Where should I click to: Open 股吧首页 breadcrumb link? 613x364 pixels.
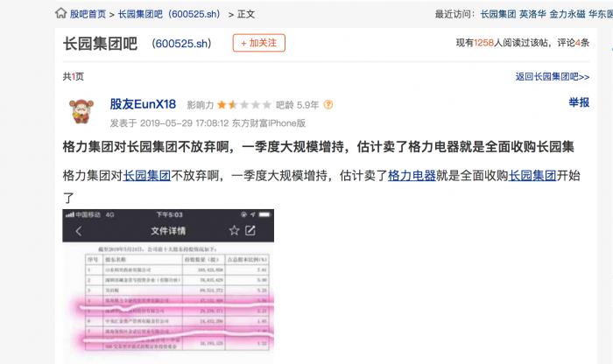tap(88, 14)
